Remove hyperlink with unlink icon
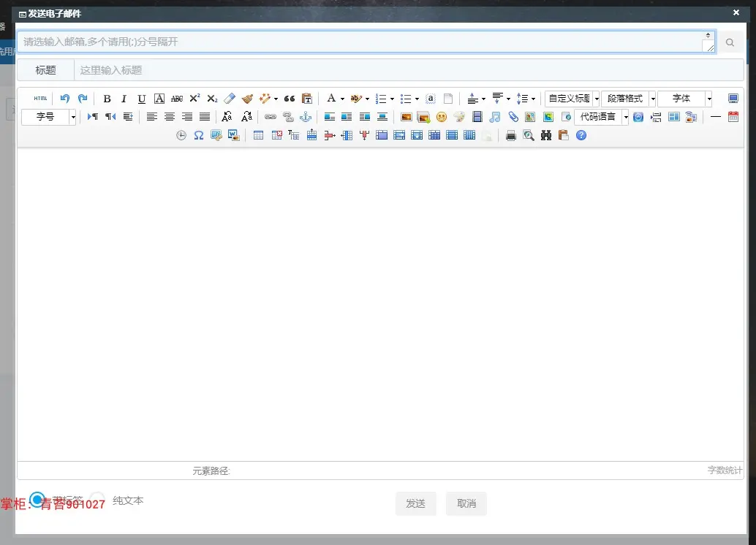This screenshot has width=756, height=545. coord(288,117)
